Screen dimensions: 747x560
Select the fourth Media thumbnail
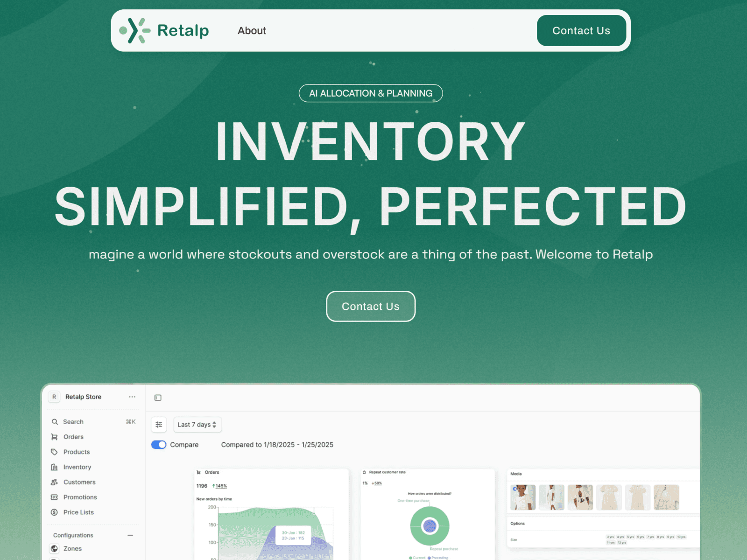pos(609,497)
